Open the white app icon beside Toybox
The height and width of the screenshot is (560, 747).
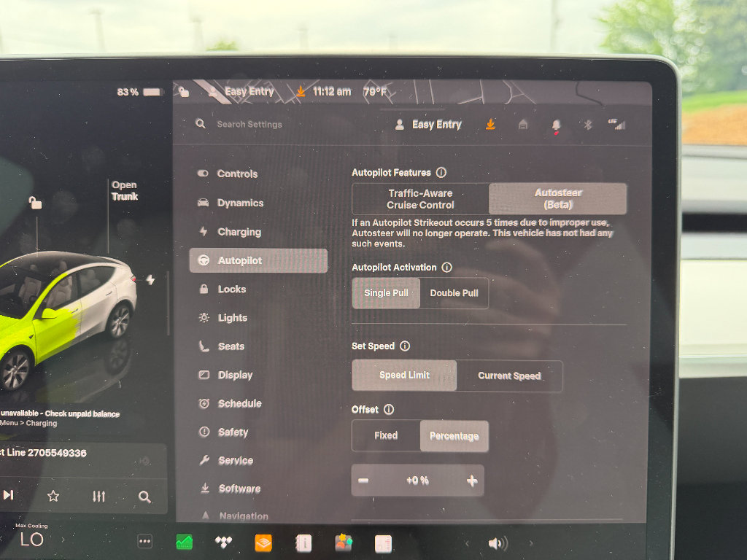[x=384, y=544]
